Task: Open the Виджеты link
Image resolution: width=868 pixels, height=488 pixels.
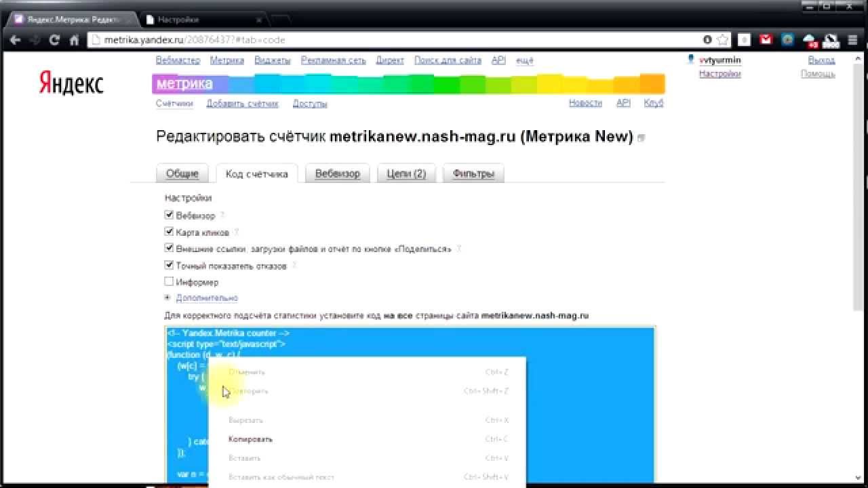Action: coord(272,60)
